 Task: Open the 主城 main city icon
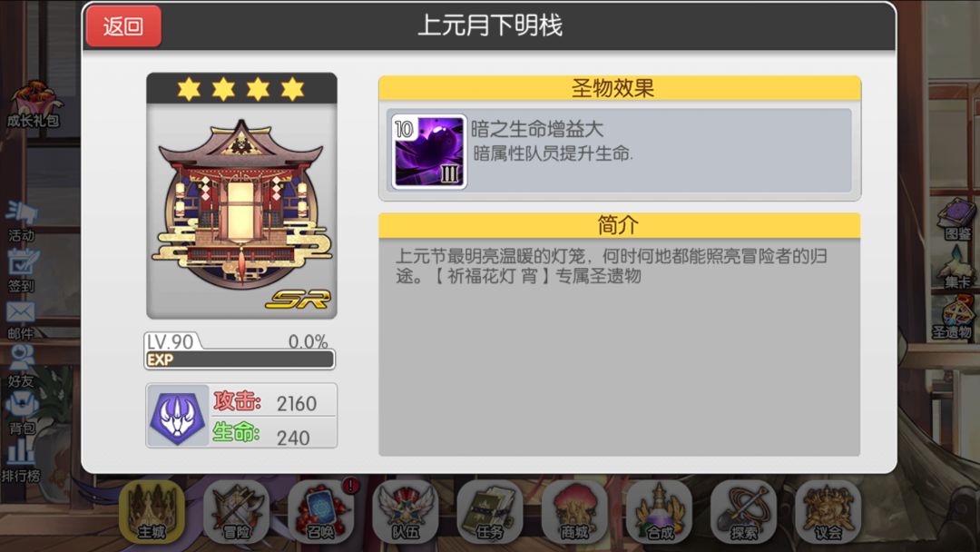tap(152, 511)
